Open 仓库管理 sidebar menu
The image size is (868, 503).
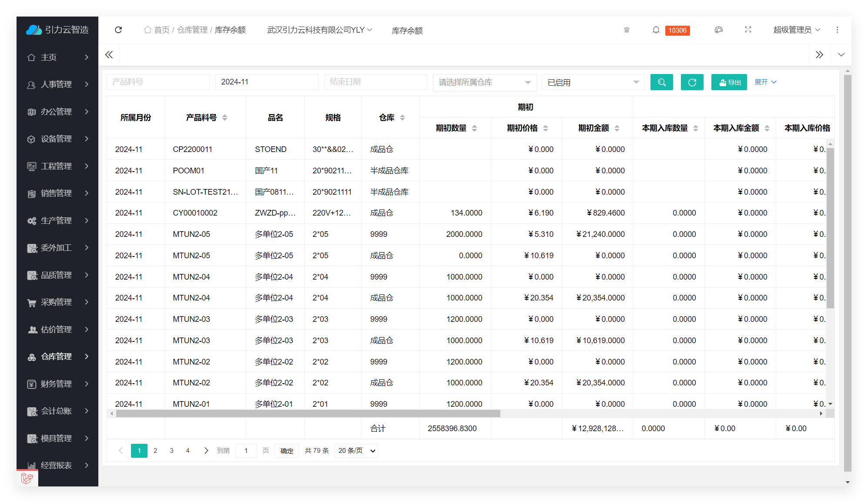point(57,357)
